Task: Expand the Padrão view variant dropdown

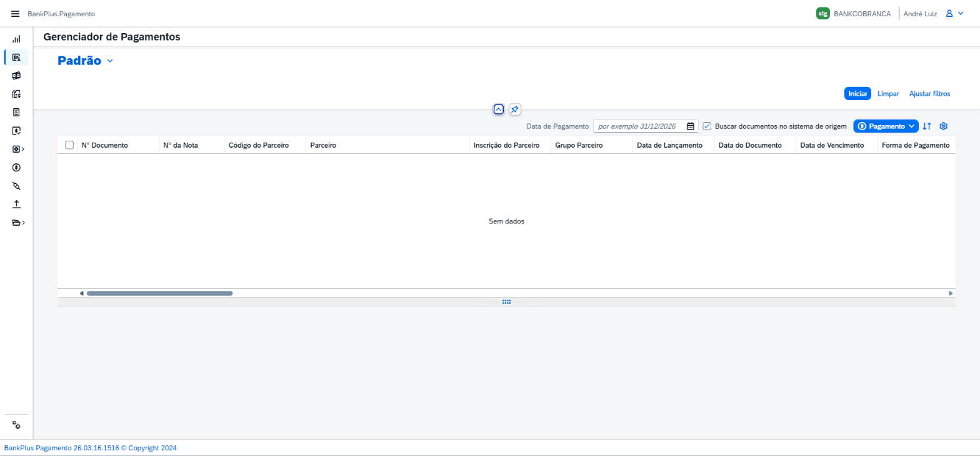Action: point(110,61)
